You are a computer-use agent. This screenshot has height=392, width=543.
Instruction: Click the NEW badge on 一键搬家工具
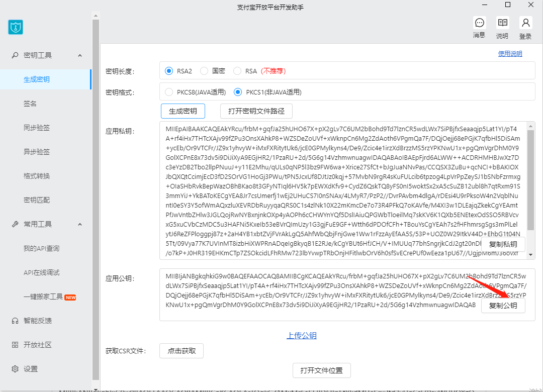pyautogui.click(x=70, y=298)
